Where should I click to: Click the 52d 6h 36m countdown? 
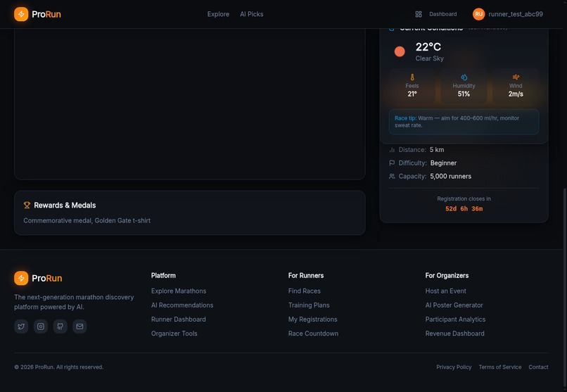pos(464,208)
